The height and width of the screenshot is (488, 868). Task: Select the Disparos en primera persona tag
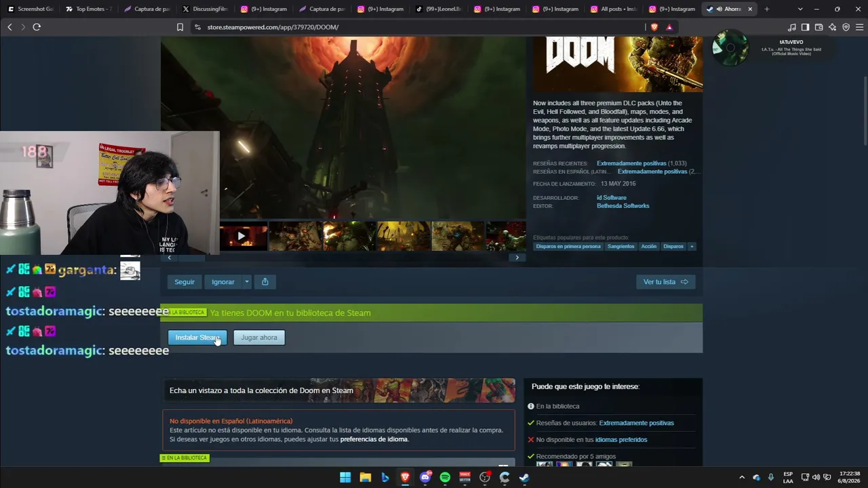pyautogui.click(x=568, y=247)
